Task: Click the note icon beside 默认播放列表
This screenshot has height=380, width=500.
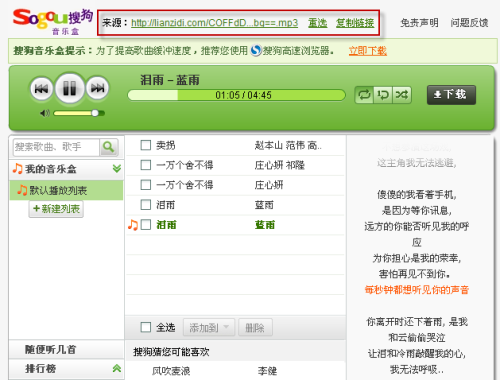Action: pos(22,190)
